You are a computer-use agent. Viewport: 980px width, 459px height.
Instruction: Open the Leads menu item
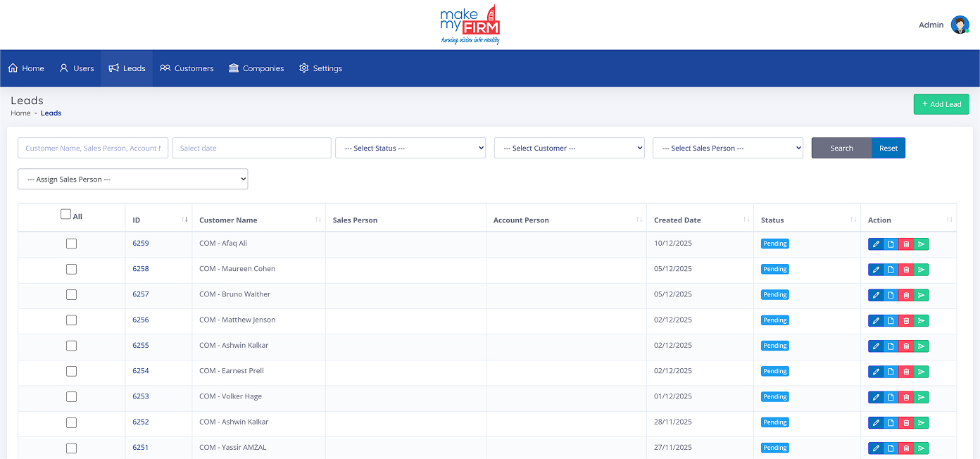[127, 68]
